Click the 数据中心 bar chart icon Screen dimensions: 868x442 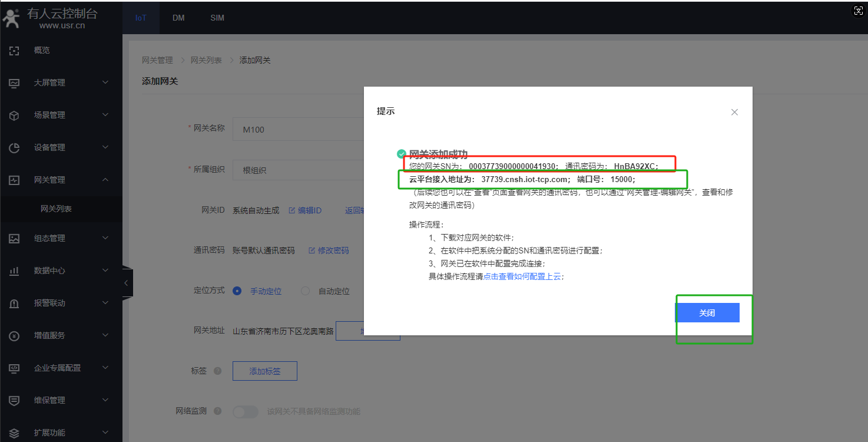point(15,271)
